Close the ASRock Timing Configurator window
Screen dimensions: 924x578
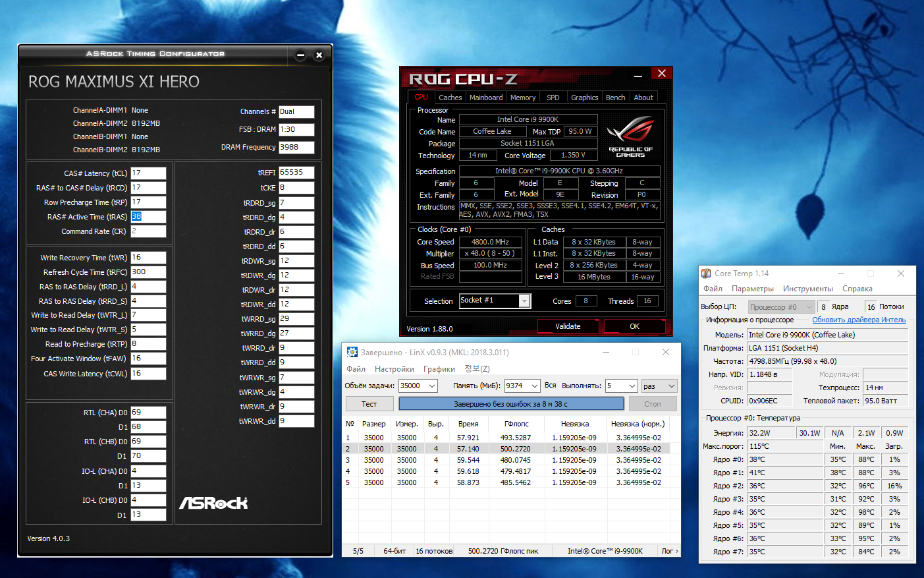[319, 55]
